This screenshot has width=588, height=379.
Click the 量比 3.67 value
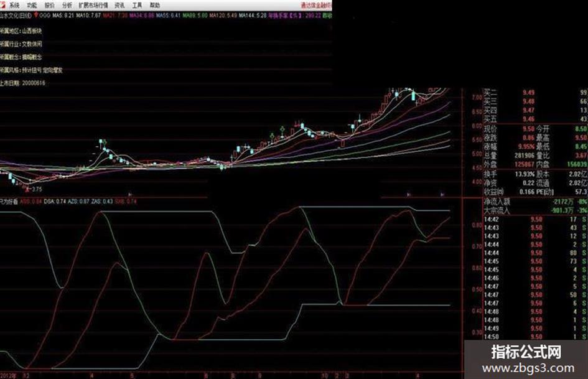coord(581,155)
